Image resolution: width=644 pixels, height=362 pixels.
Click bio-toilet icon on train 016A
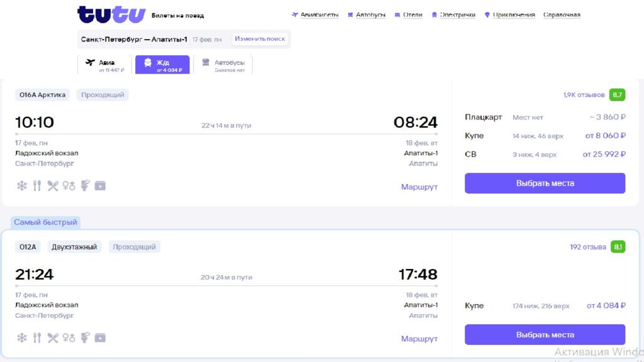[85, 185]
